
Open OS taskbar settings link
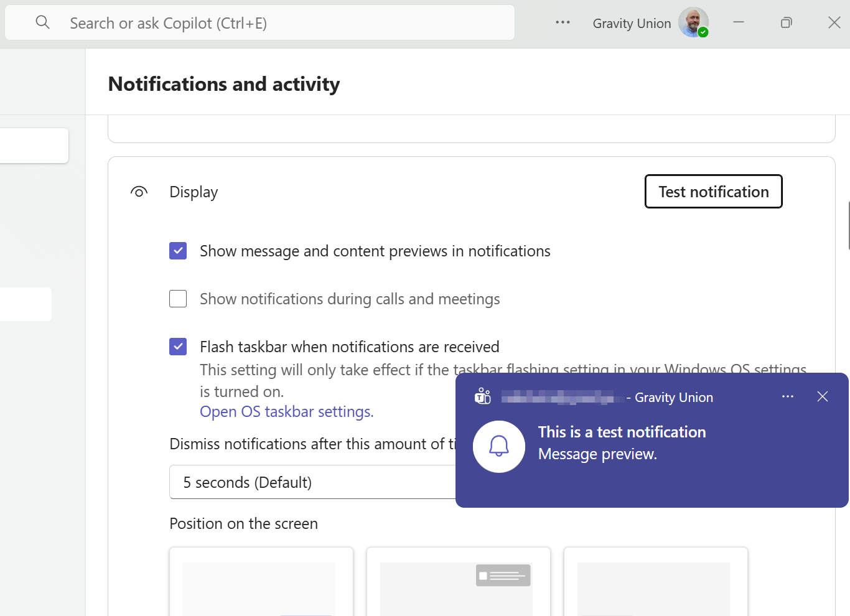coord(287,412)
